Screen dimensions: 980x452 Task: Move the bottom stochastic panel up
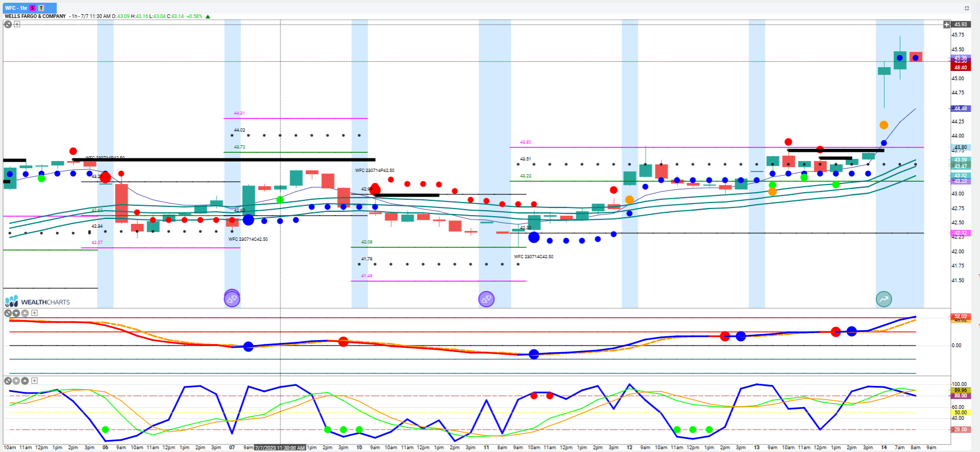[25, 380]
